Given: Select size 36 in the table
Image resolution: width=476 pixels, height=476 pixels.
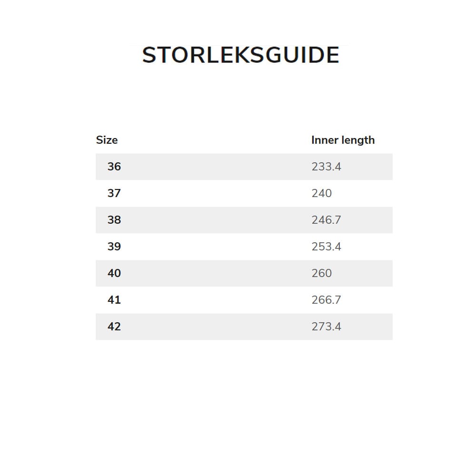Looking at the screenshot, I should click(114, 167).
